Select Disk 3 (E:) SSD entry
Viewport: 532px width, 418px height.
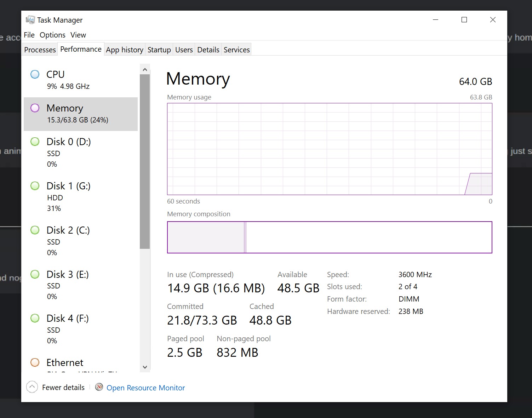[81, 285]
